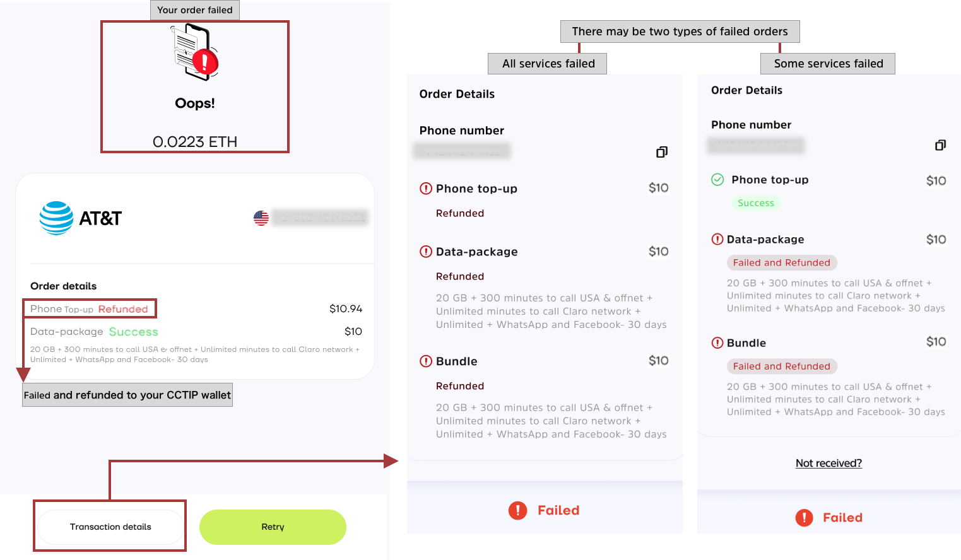Click the Retry button

pos(273,527)
